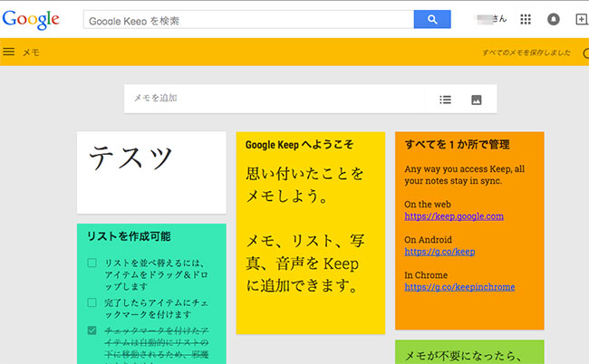The width and height of the screenshot is (589, 364).
Task: Open the https://g.co/keepinchrome link
Action: coord(459,287)
